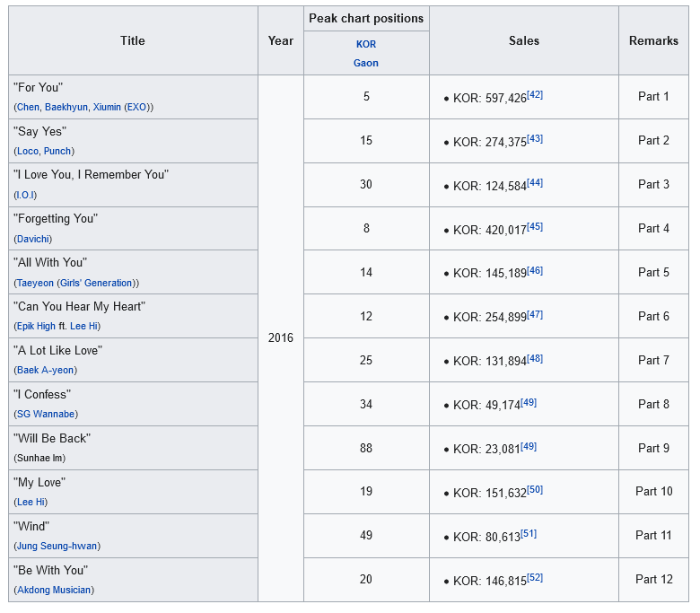
Task: Click the Gaon chart link
Action: pos(365,63)
